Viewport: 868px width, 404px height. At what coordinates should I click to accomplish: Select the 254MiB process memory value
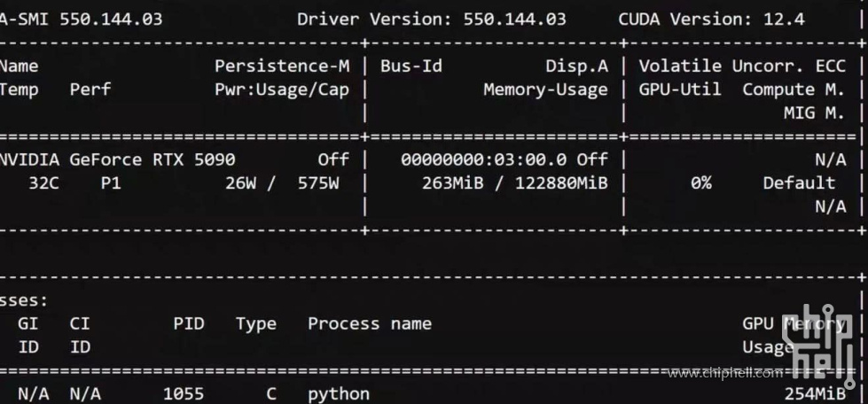815,394
